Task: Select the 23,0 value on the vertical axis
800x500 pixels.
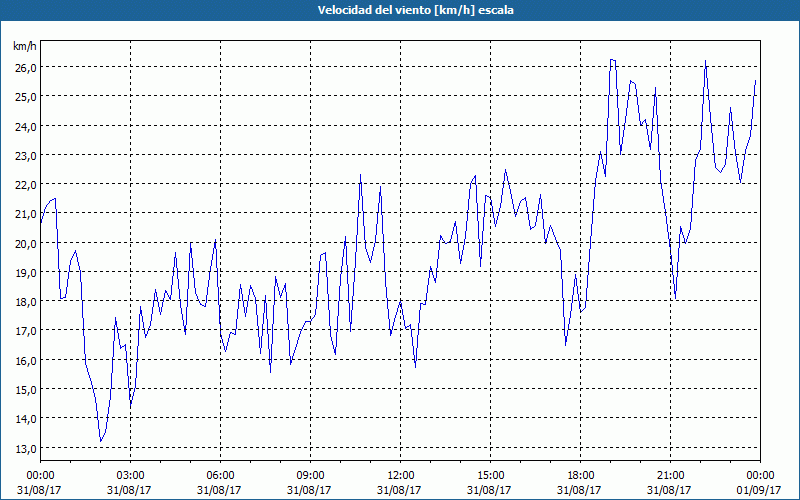Action: point(25,156)
